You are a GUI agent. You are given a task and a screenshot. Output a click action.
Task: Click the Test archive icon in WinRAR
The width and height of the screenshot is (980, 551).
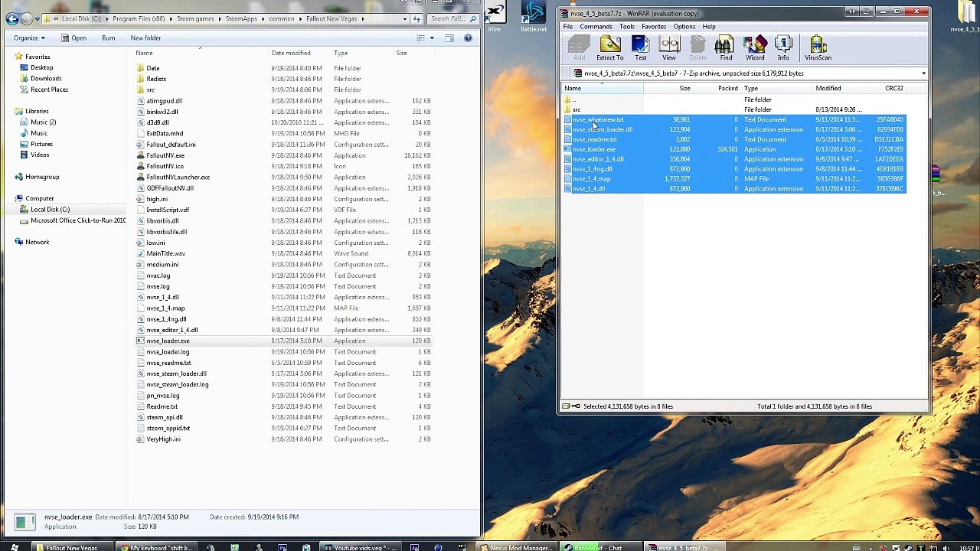(x=640, y=47)
